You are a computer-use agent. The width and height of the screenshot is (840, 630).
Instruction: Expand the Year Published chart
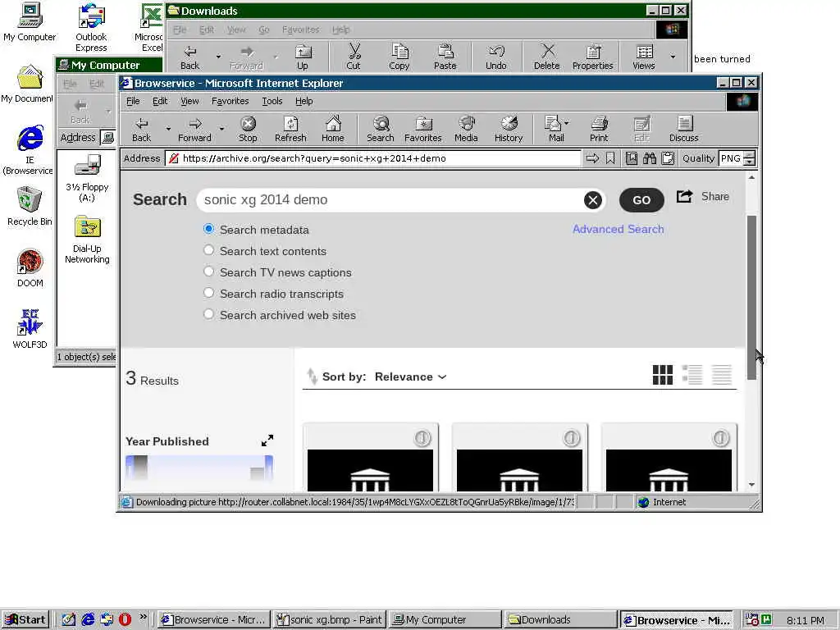(267, 441)
